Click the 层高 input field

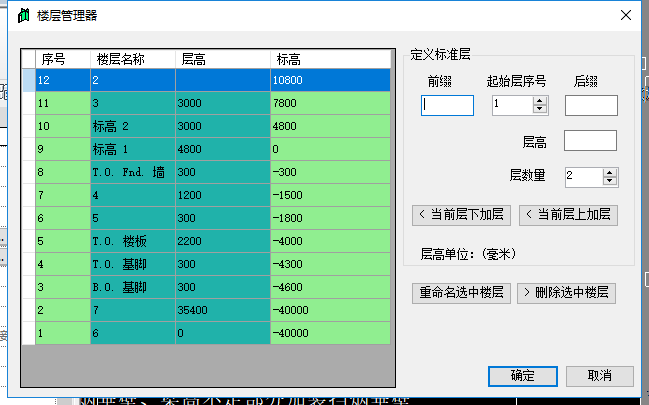pos(590,141)
